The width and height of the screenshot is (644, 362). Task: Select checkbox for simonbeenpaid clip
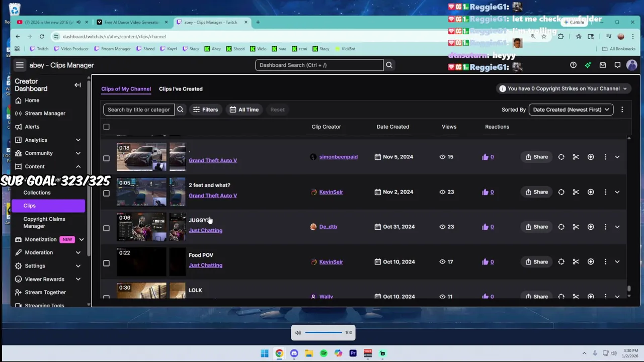pos(106,158)
